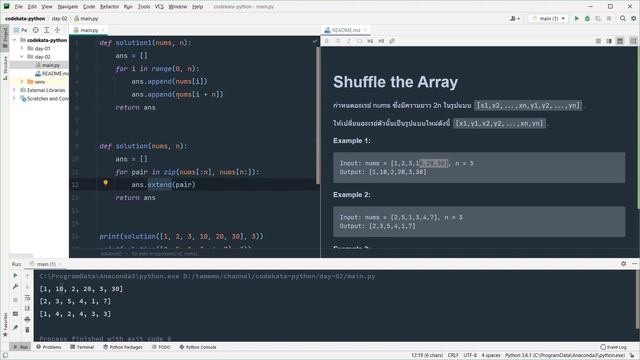640x360 pixels.
Task: Open the Terminal tool window
Action: (82, 347)
